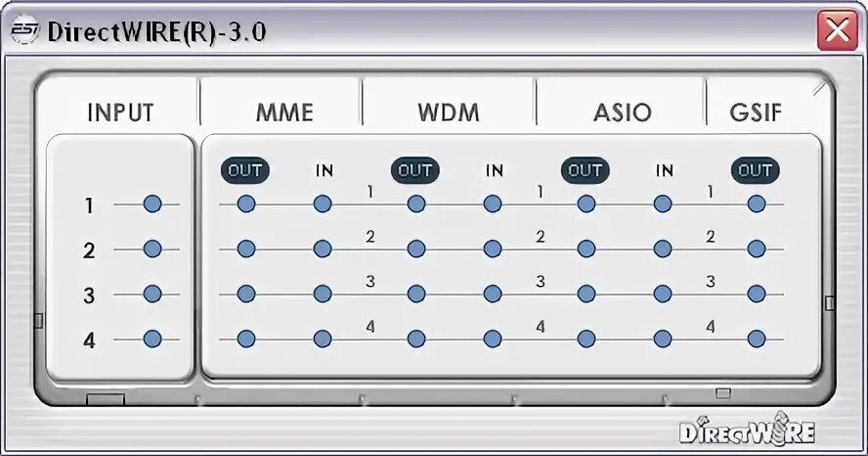
Task: Click GSIF OUT node on row 4
Action: [757, 338]
